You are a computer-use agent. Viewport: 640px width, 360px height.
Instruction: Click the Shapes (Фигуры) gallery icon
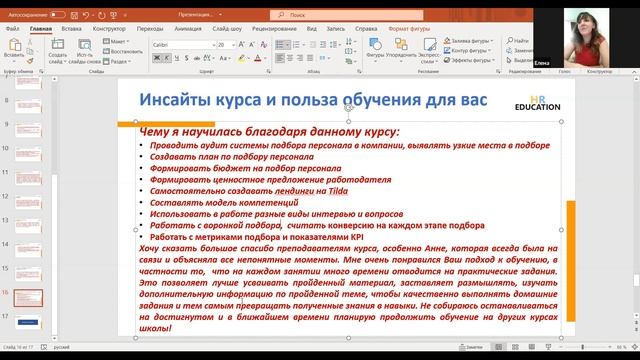[x=375, y=44]
